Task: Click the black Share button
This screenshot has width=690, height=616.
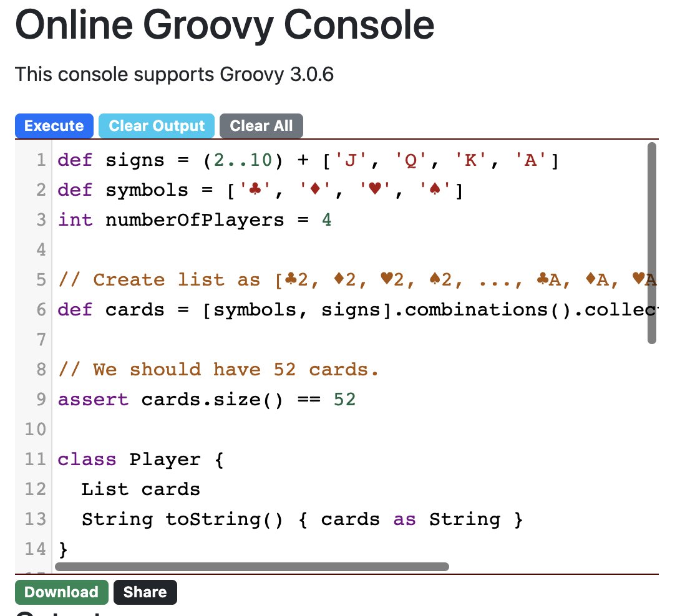Action: 145,592
